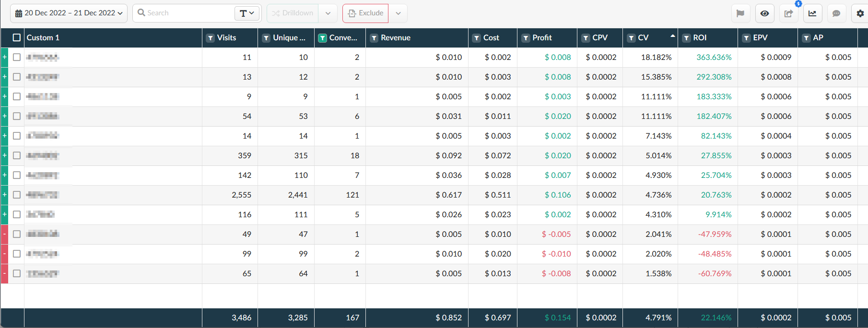Viewport: 868px width, 328px height.
Task: Open the date range 20 Dec 2022 dropdown
Action: [69, 13]
